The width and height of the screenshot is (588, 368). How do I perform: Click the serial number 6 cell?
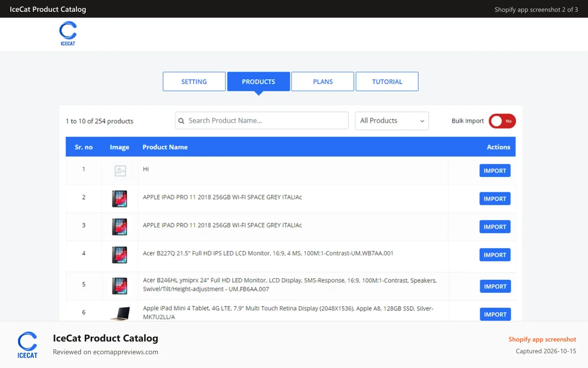point(84,312)
